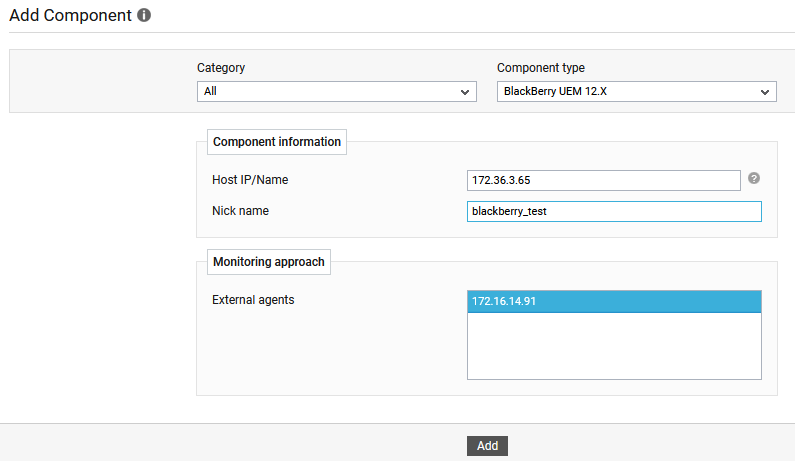
Task: Click the Component type label
Action: (x=540, y=67)
